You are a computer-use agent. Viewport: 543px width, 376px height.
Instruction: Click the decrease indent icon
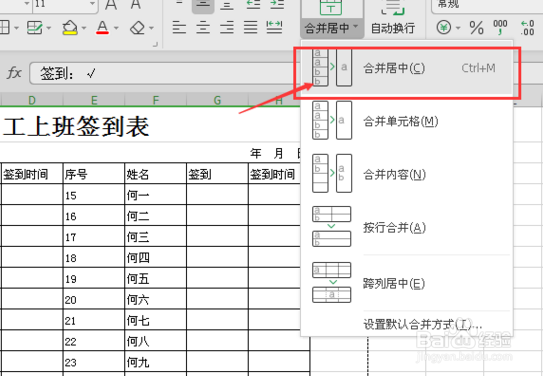click(x=253, y=4)
